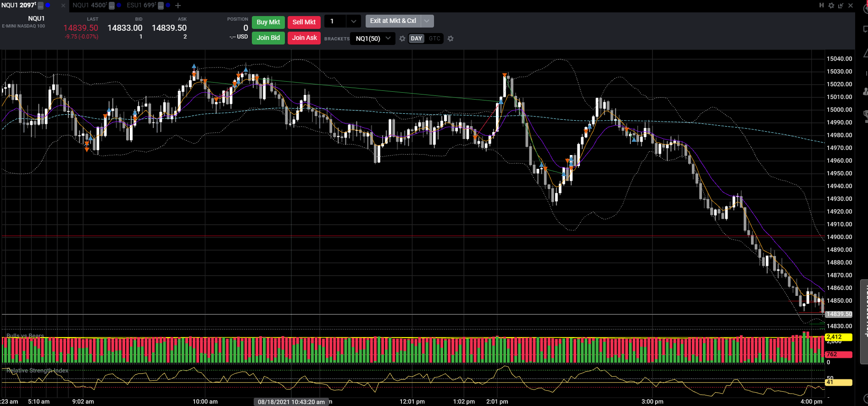Click the 9:02 am time axis label
This screenshot has width=868, height=406.
83,401
